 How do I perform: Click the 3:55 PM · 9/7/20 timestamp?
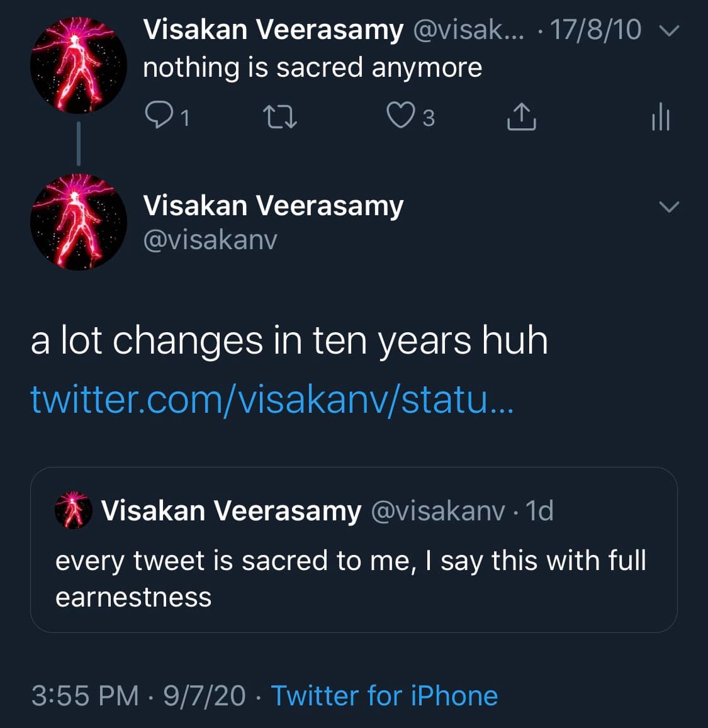click(x=138, y=696)
